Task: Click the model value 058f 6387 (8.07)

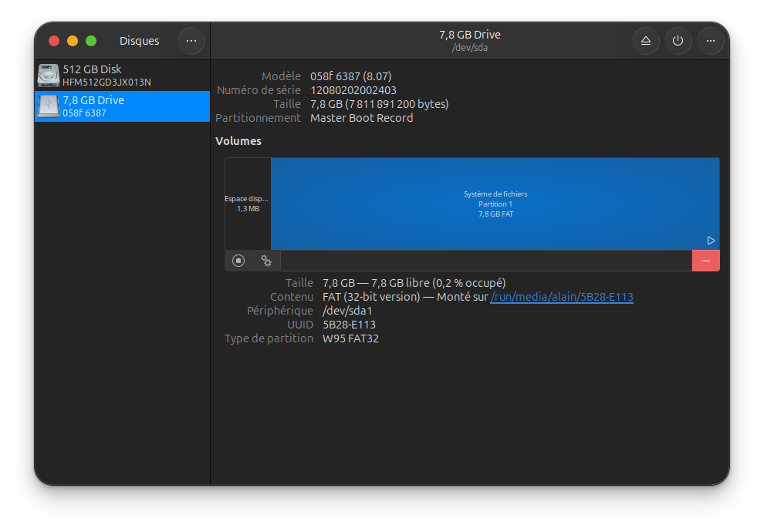Action: 351,76
